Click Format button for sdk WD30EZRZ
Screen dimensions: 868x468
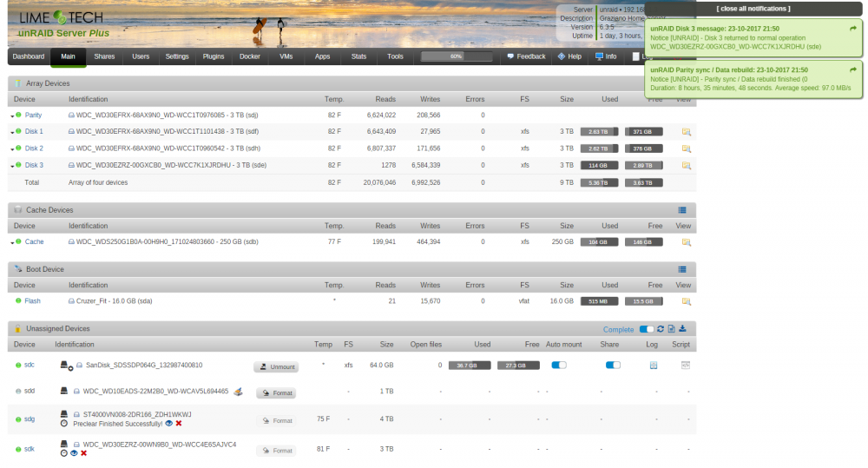point(276,451)
